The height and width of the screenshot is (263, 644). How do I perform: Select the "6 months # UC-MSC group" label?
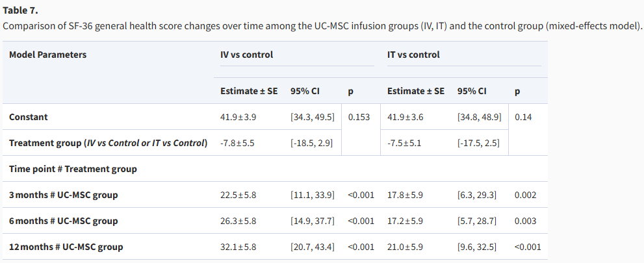[x=63, y=221]
